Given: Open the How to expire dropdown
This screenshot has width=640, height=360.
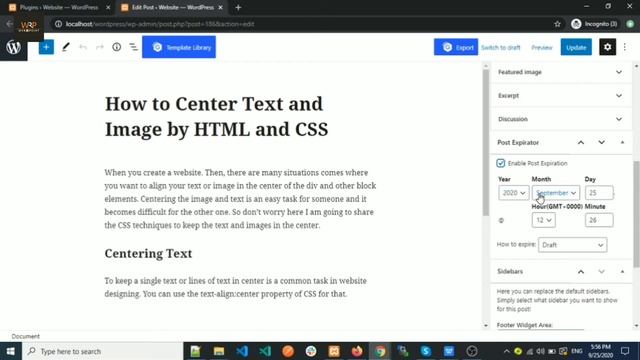Looking at the screenshot, I should pos(572,245).
